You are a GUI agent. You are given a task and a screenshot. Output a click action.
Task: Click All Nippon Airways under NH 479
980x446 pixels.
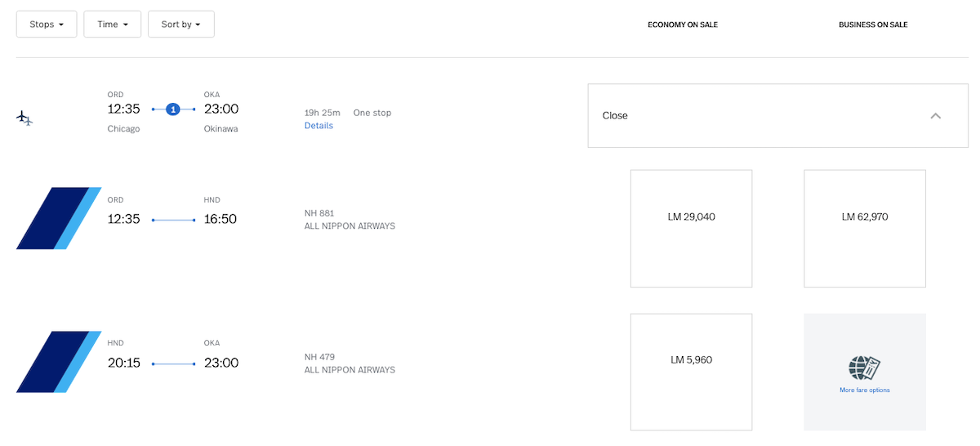[350, 370]
